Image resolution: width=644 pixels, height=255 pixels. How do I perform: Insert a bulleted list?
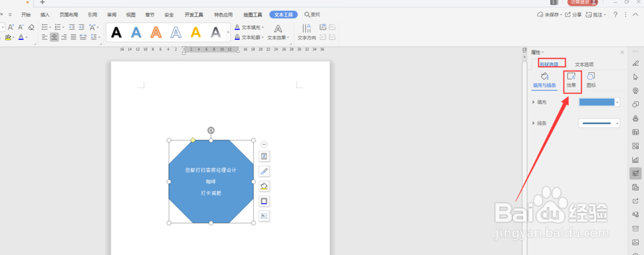pyautogui.click(x=45, y=27)
